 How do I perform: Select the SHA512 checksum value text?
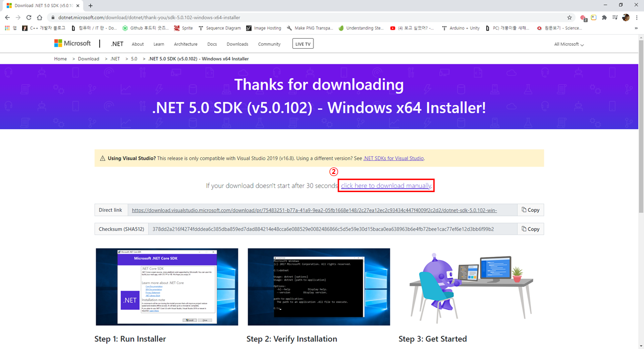coord(323,229)
